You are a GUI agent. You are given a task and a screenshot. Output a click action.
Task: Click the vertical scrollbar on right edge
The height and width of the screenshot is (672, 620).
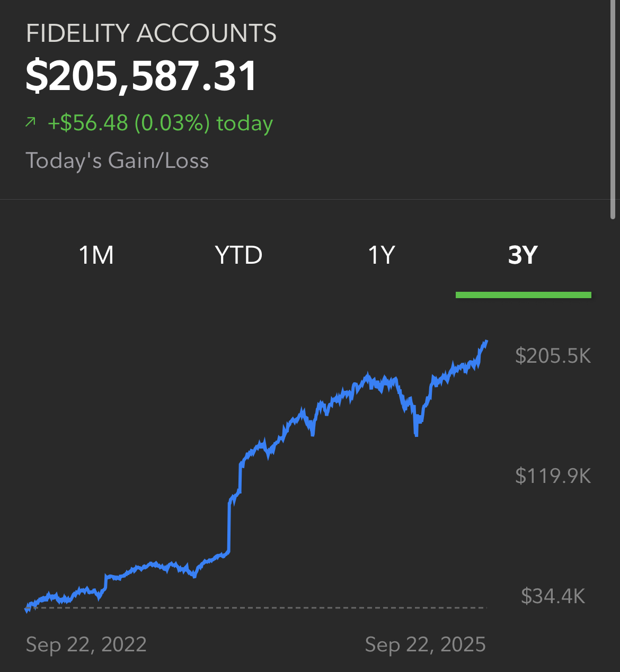[x=613, y=109]
